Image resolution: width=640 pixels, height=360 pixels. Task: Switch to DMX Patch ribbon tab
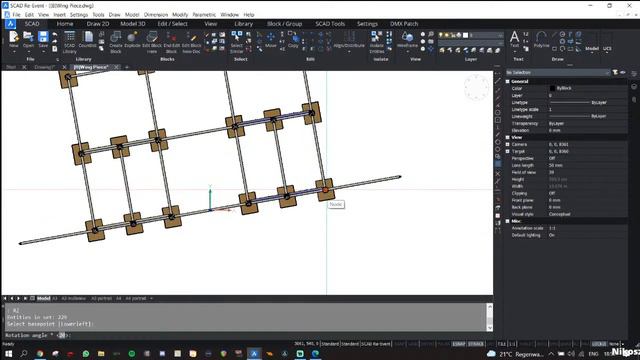404,24
